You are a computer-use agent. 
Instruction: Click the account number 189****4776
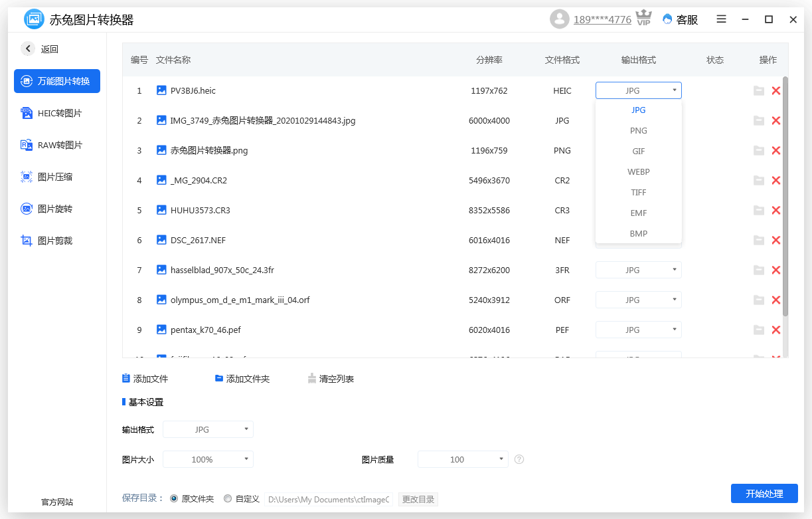tap(602, 19)
